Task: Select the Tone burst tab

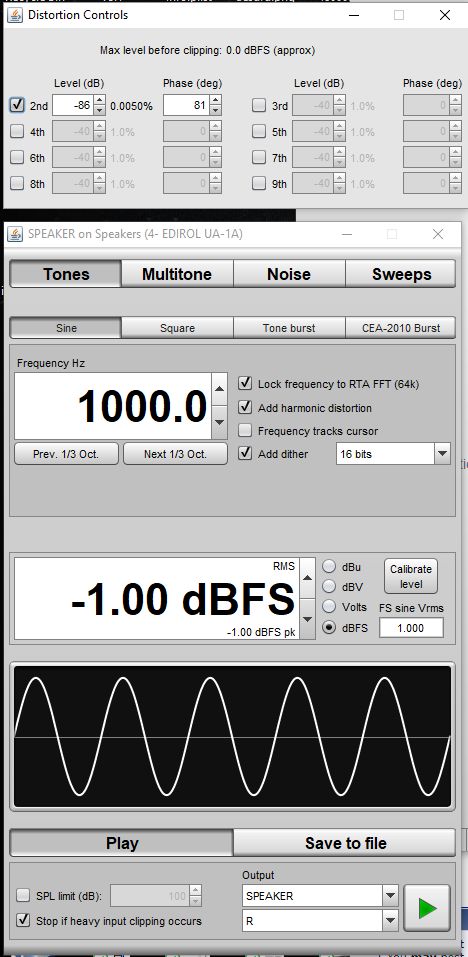Action: [289, 328]
